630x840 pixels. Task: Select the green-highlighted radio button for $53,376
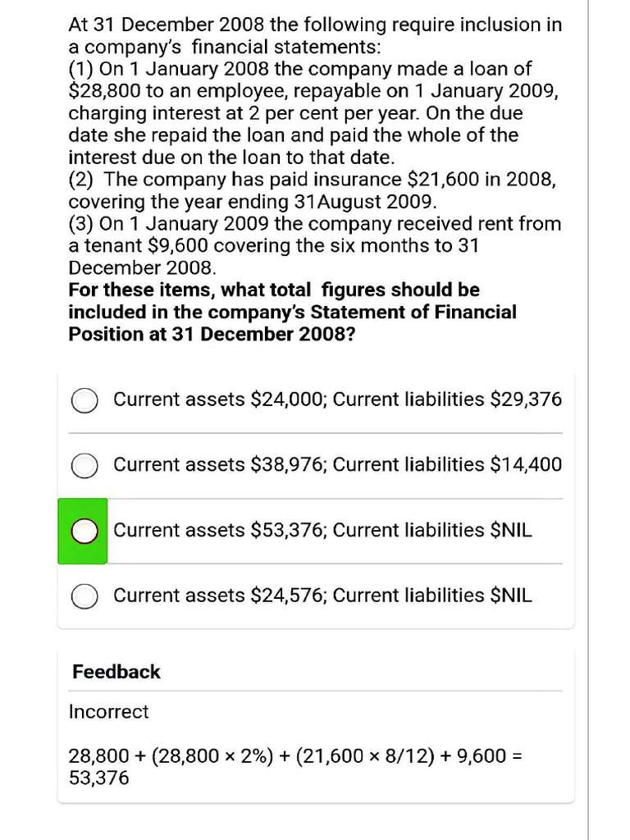[x=84, y=531]
